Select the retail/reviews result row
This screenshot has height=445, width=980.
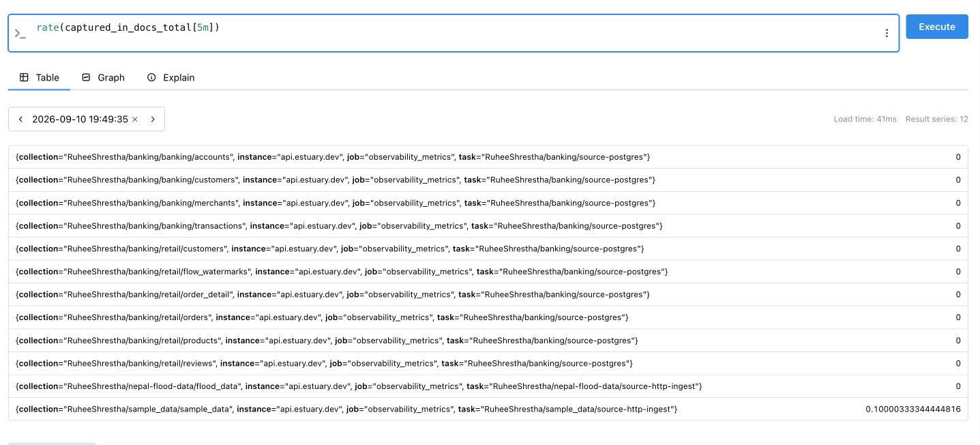pyautogui.click(x=488, y=363)
